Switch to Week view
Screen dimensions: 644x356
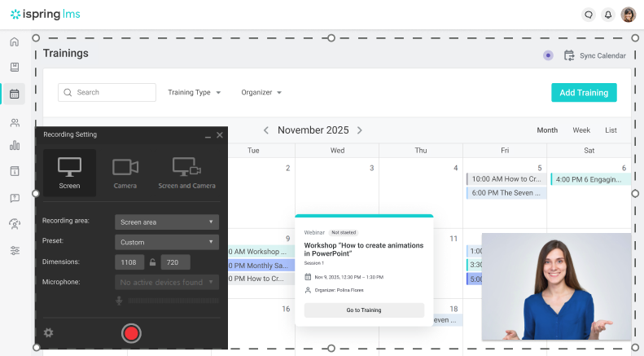581,130
